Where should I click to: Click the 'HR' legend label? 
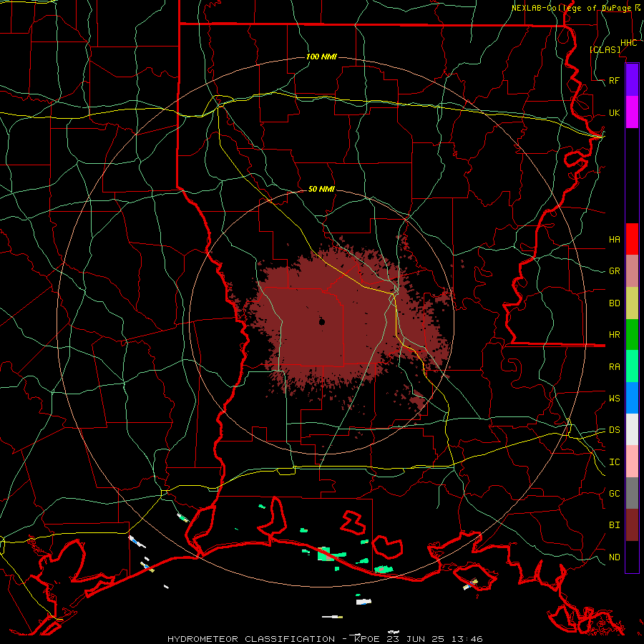614,335
